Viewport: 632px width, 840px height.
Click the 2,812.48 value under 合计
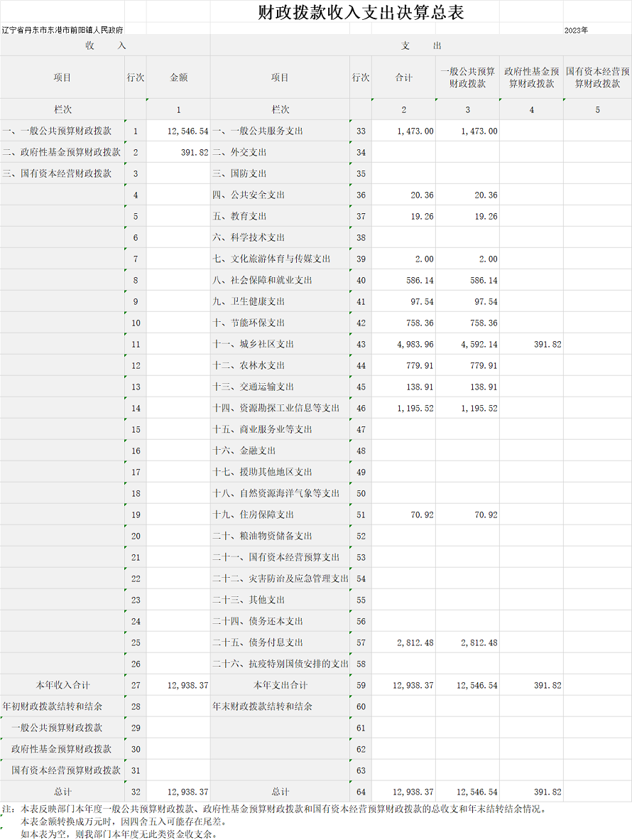pos(415,643)
